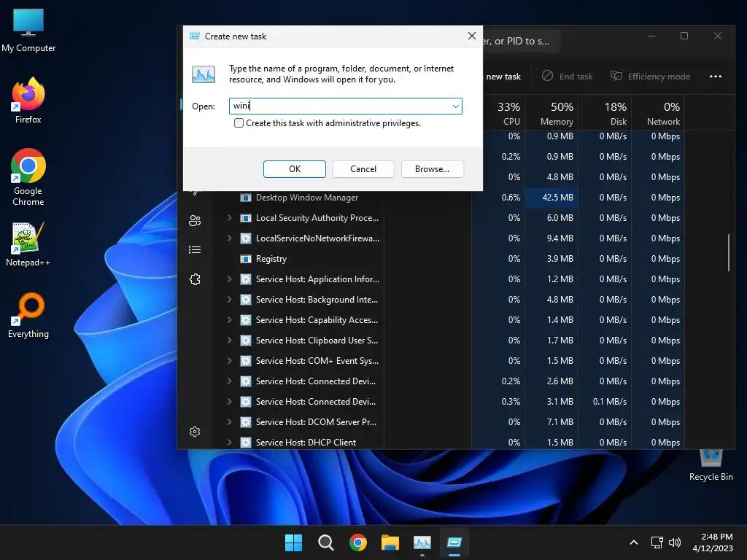Select Service Host: DHCP Client row text

coord(306,443)
